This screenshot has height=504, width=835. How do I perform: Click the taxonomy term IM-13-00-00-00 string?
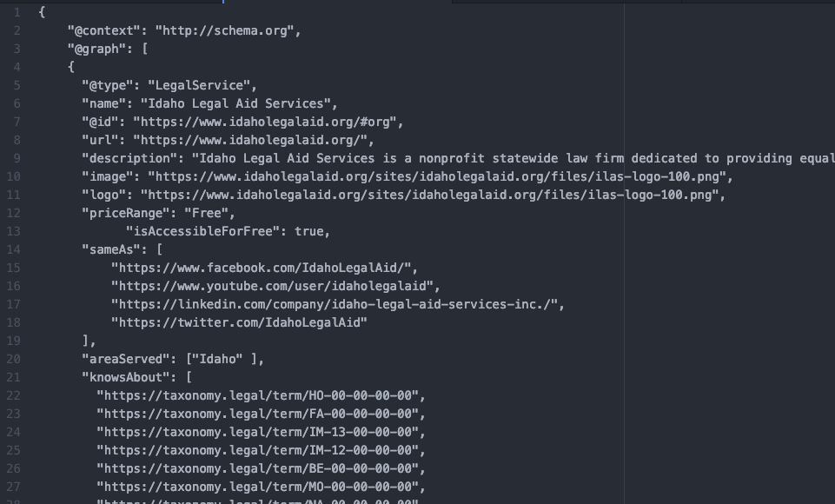(257, 432)
